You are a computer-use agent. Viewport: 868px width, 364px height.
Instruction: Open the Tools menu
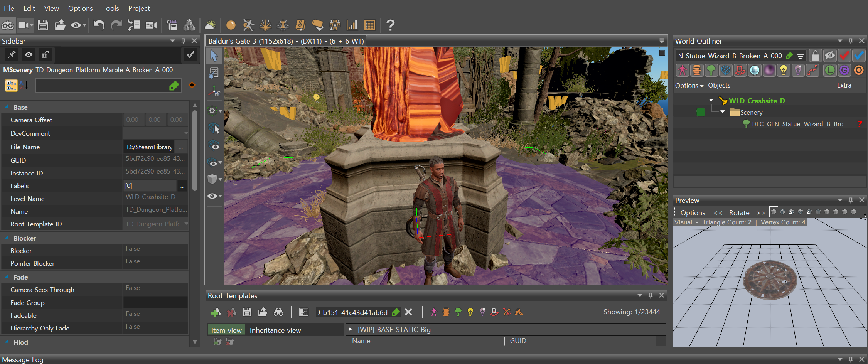[x=110, y=8]
